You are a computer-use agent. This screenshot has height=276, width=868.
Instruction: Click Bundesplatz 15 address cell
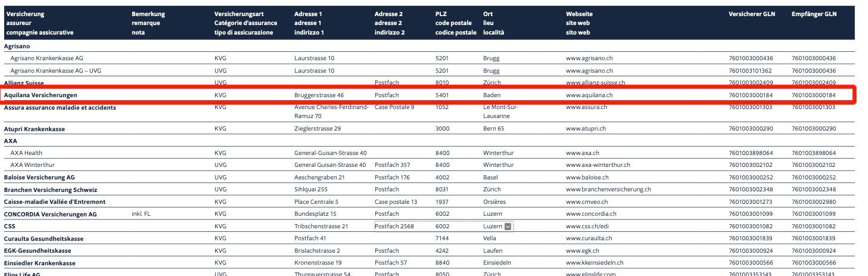(315, 214)
